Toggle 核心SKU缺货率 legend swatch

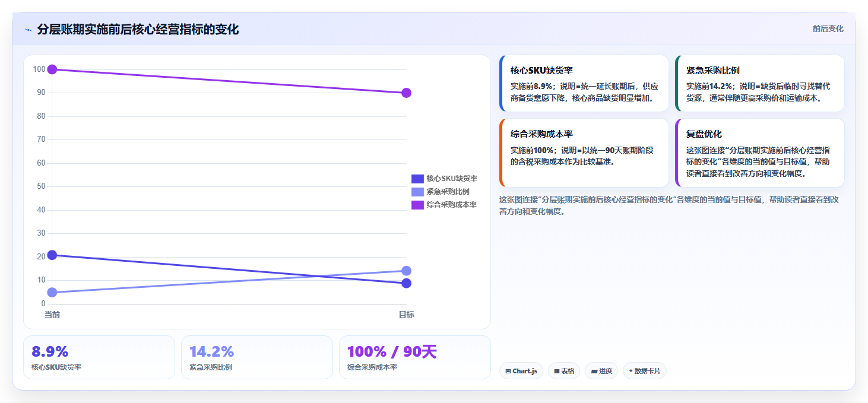click(417, 179)
